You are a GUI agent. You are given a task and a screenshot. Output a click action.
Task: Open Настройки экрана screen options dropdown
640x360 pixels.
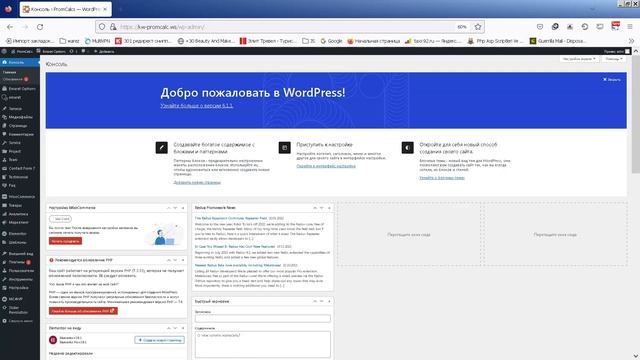[579, 59]
